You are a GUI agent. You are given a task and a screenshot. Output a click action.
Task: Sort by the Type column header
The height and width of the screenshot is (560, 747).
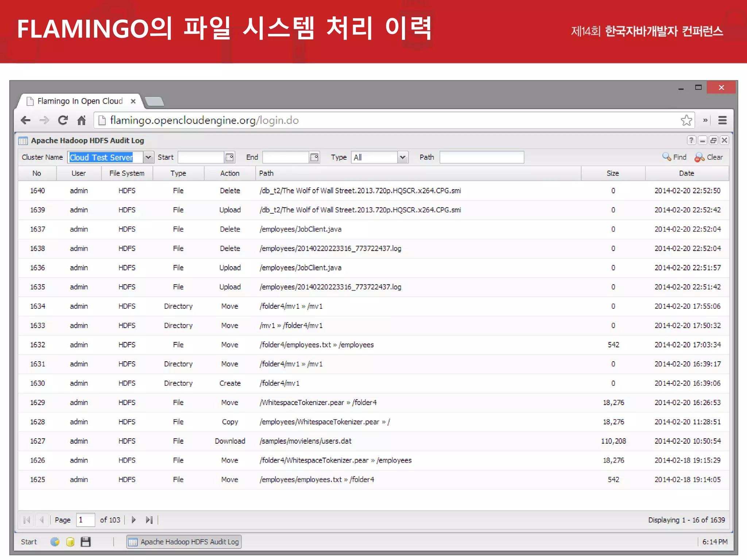point(178,174)
